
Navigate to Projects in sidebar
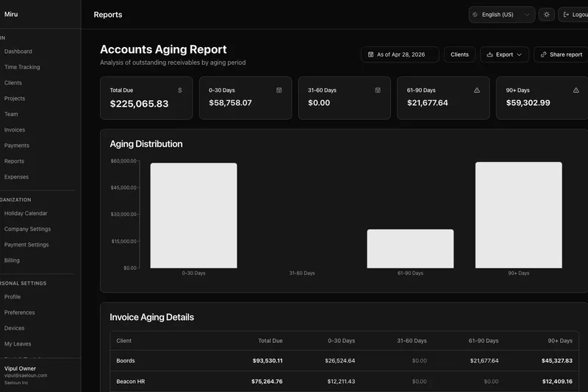tap(15, 99)
